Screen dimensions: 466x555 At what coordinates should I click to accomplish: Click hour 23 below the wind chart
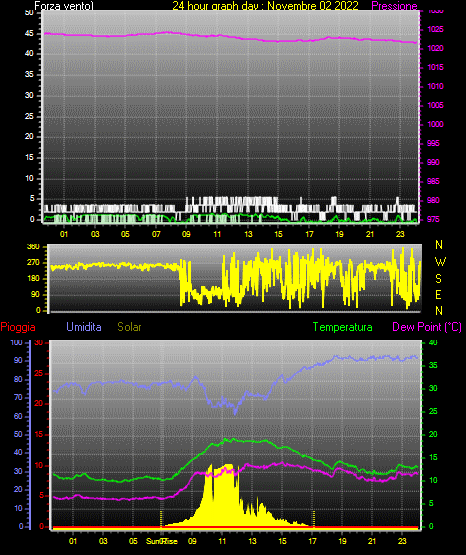pyautogui.click(x=400, y=234)
